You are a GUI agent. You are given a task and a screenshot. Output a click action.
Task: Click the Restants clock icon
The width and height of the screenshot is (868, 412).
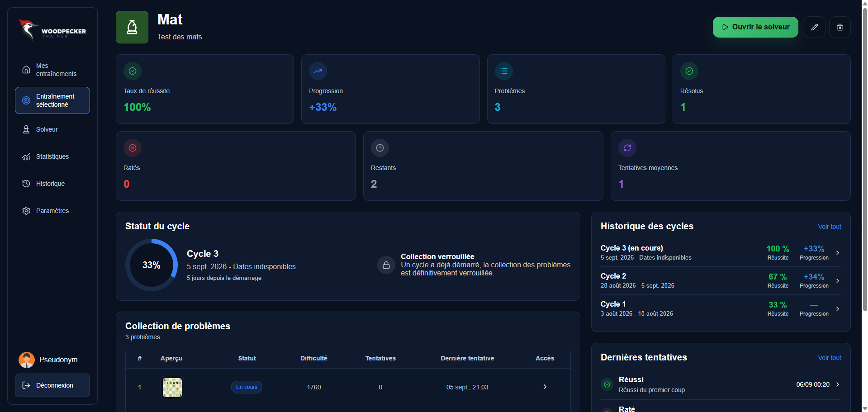pyautogui.click(x=380, y=148)
